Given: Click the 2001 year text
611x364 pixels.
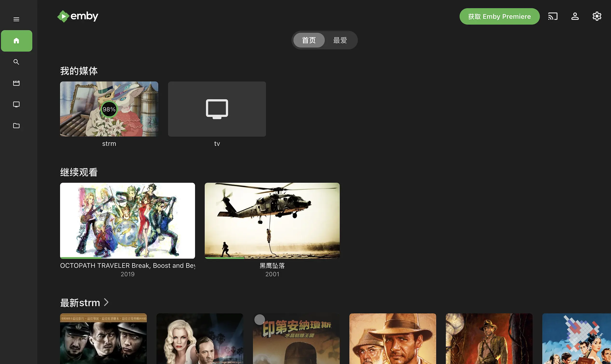Looking at the screenshot, I should pyautogui.click(x=272, y=274).
